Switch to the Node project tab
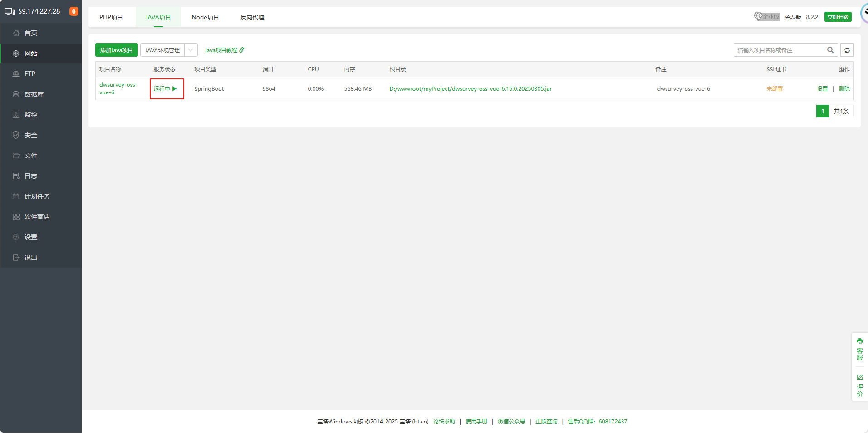 [x=205, y=17]
